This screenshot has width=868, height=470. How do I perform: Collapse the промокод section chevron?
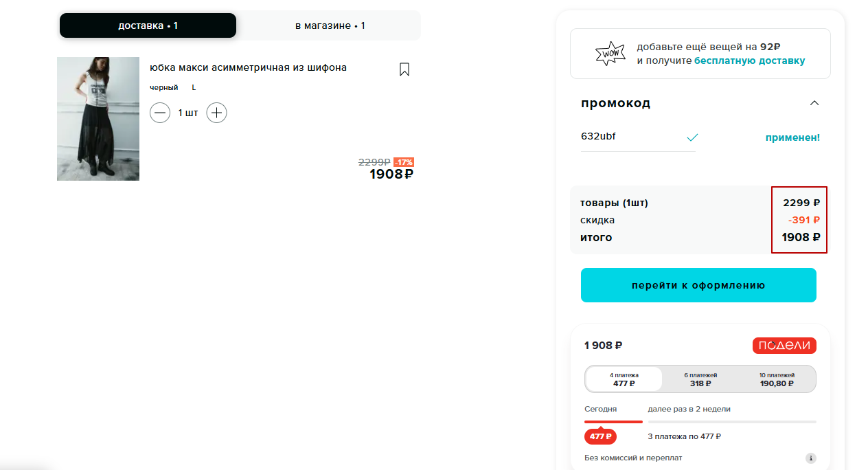[x=814, y=103]
